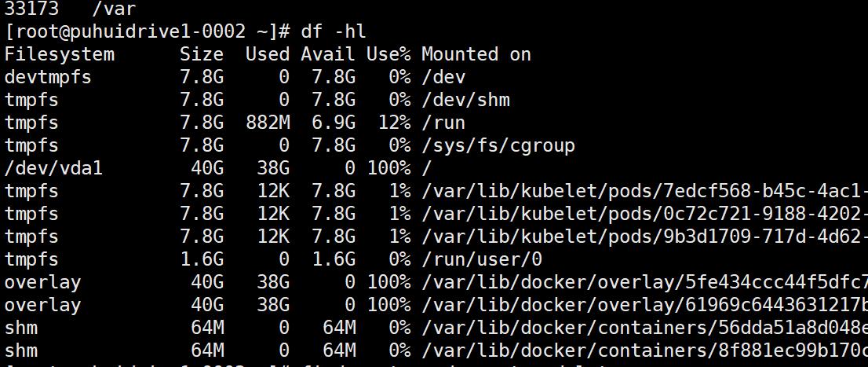Image resolution: width=868 pixels, height=367 pixels.
Task: Click the docker overlay path starting 5fe434ccc
Action: pyautogui.click(x=645, y=282)
